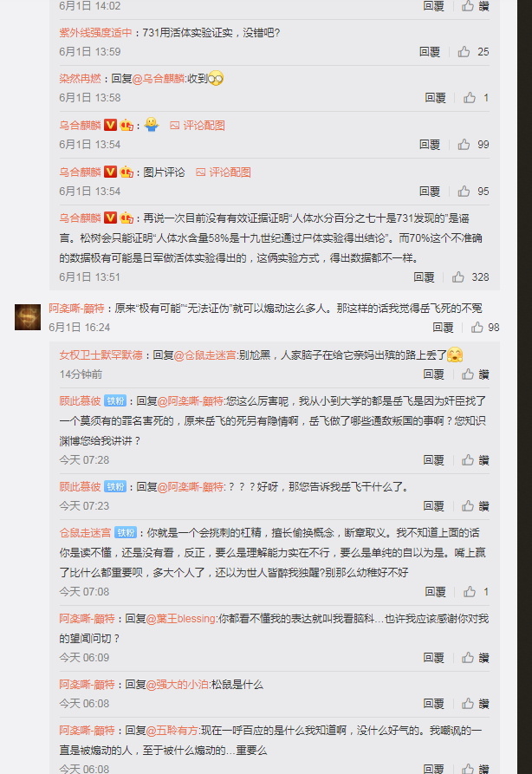Viewport: 532px width, 774px height.
Task: Open username 仓鼠走迷宫 profile link
Action: pyautogui.click(x=85, y=533)
